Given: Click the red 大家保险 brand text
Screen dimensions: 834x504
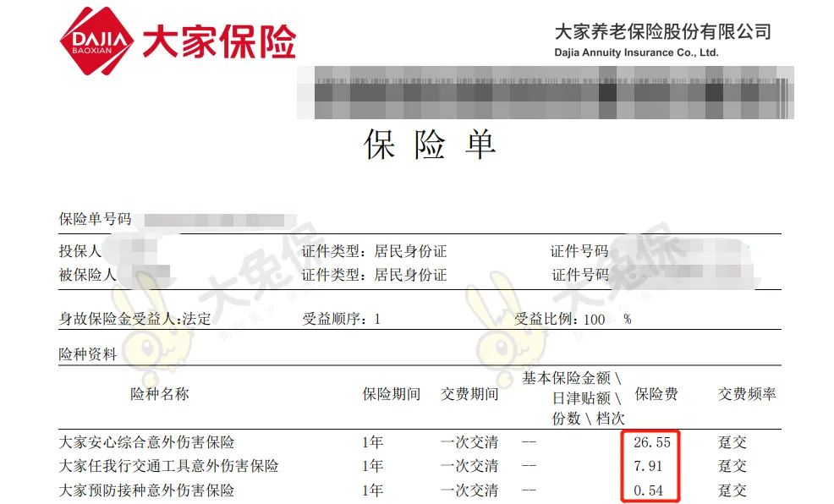Looking at the screenshot, I should pyautogui.click(x=219, y=41).
